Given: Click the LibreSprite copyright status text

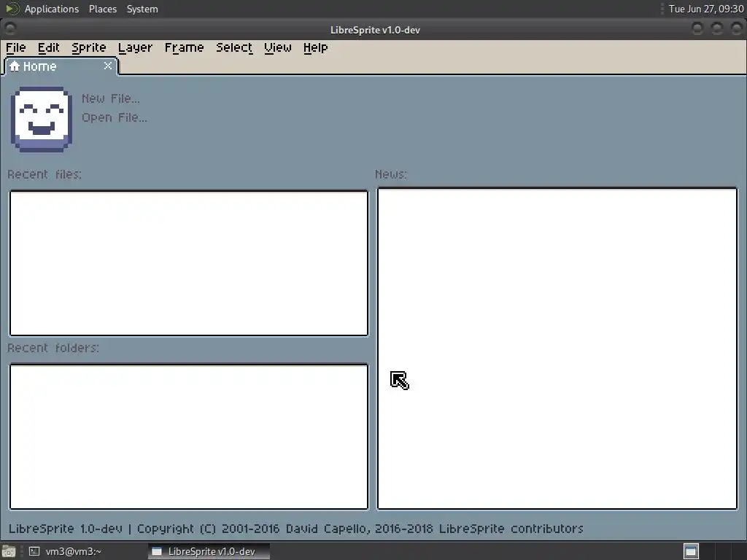Looking at the screenshot, I should point(296,529).
